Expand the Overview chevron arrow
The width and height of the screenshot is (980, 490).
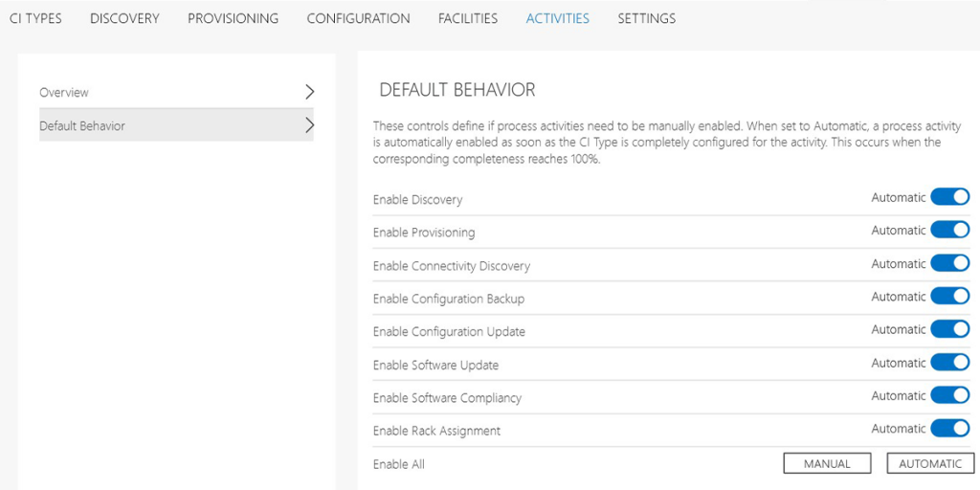[x=309, y=93]
